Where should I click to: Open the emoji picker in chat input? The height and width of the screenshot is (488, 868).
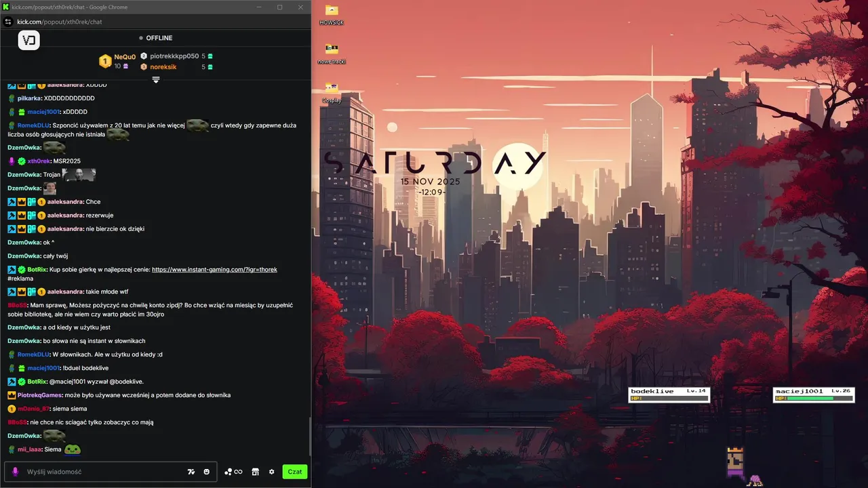pyautogui.click(x=207, y=472)
